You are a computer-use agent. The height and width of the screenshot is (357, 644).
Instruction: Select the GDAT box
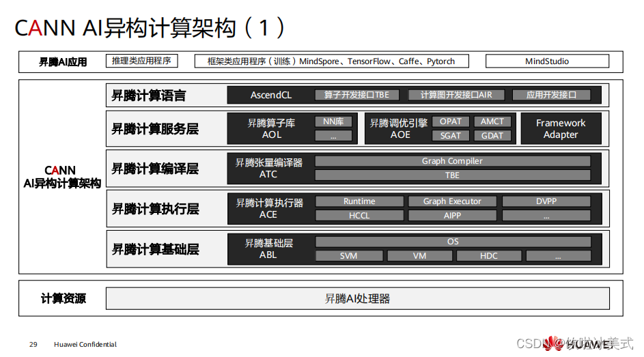pos(492,136)
